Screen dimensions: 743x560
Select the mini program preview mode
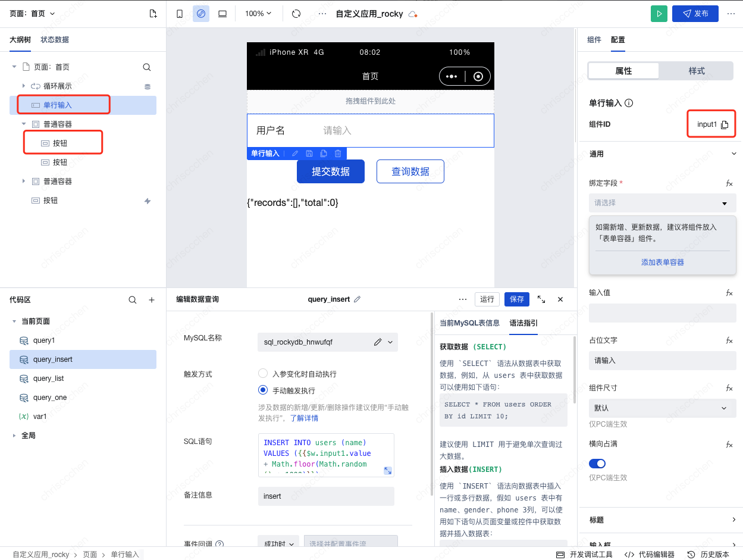point(201,14)
